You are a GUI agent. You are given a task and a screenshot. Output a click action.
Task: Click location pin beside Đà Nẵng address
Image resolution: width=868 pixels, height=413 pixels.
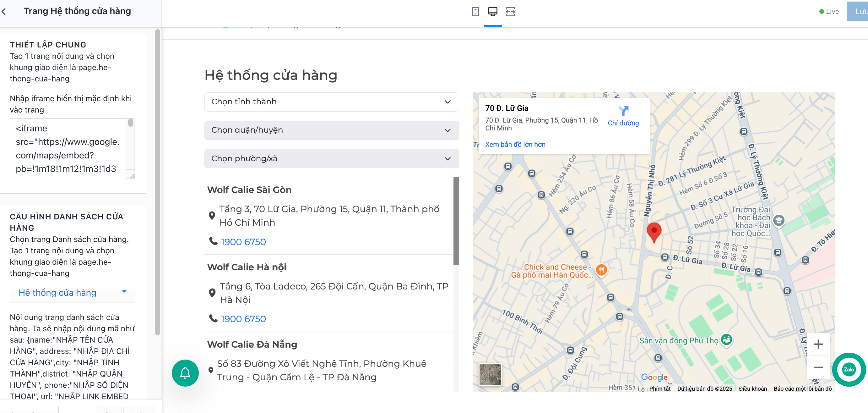[211, 370]
